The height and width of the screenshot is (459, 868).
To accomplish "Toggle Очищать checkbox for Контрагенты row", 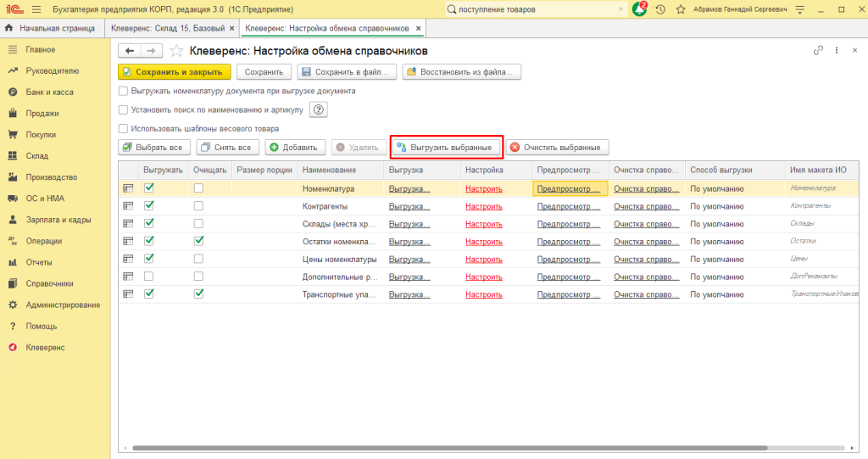I will (198, 206).
